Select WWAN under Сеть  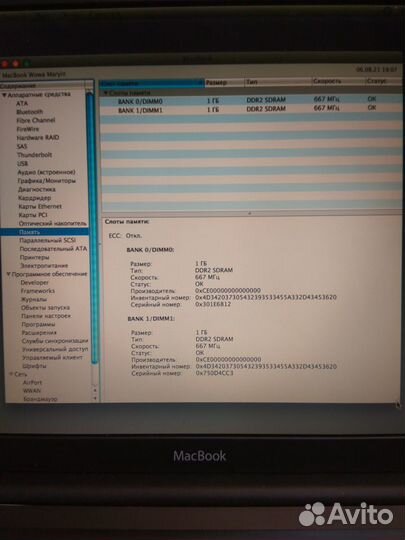click(x=32, y=391)
